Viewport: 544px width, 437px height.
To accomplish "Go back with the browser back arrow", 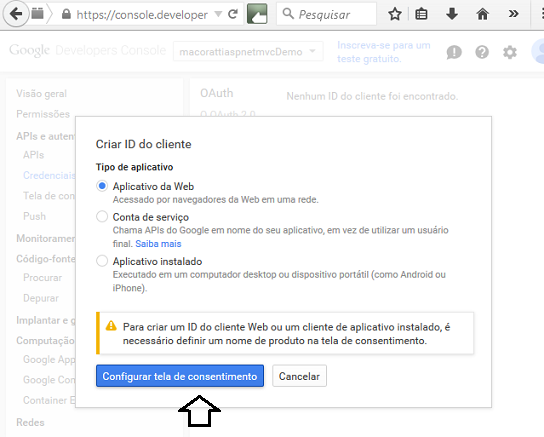I will pyautogui.click(x=16, y=14).
